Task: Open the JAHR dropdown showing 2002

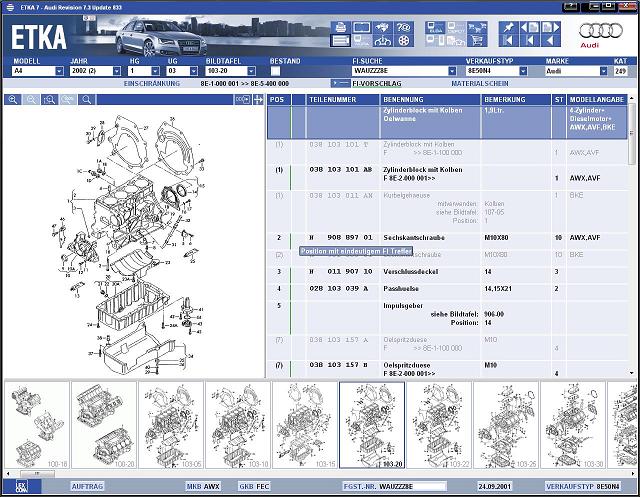Action: pyautogui.click(x=117, y=71)
